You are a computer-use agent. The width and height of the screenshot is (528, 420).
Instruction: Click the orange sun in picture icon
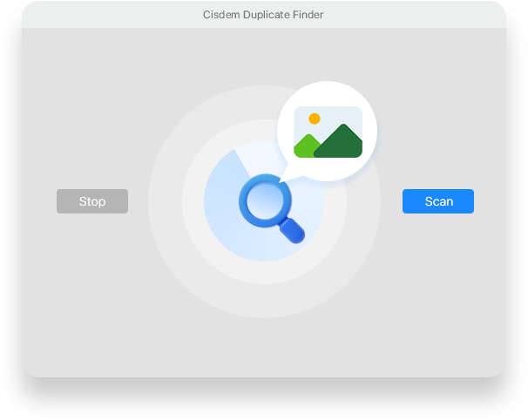tap(315, 119)
